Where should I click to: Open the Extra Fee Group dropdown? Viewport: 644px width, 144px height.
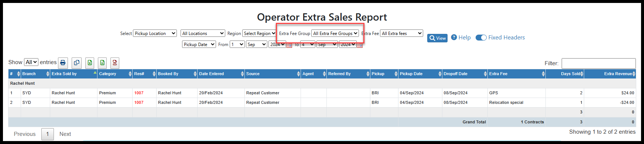coord(335,34)
